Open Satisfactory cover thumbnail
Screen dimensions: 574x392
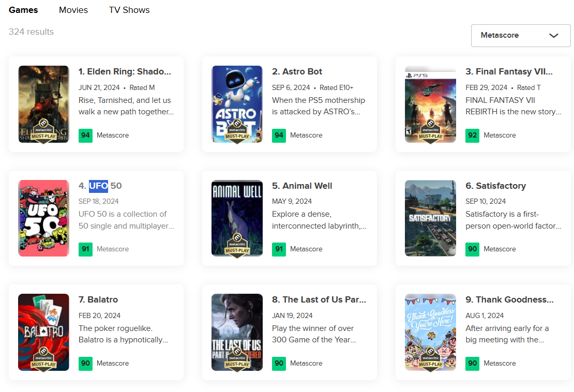[430, 218]
